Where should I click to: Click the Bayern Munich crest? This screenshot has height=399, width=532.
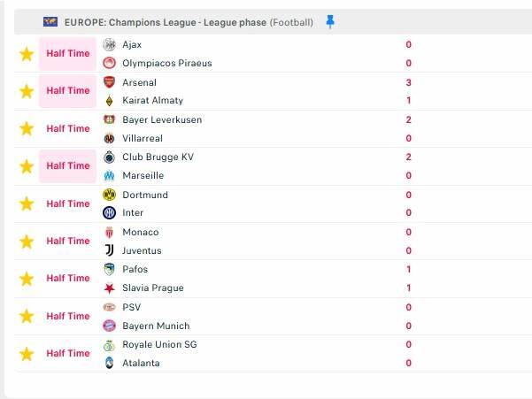coord(109,326)
